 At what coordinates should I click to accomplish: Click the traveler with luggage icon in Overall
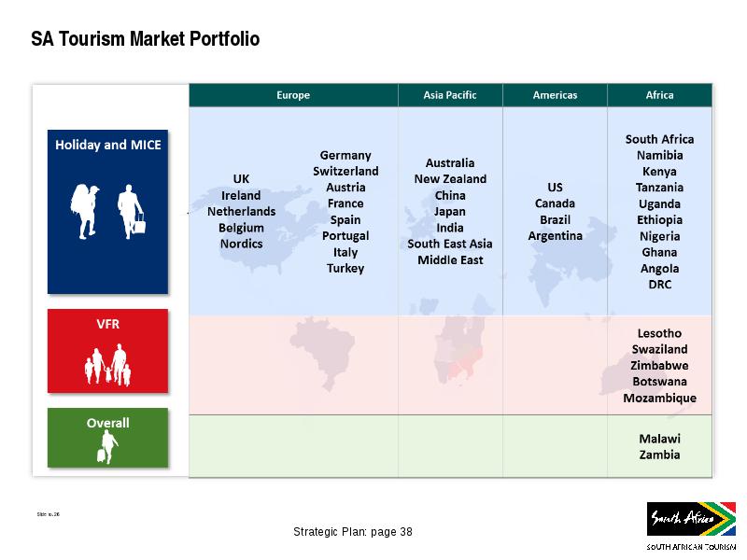[107, 447]
